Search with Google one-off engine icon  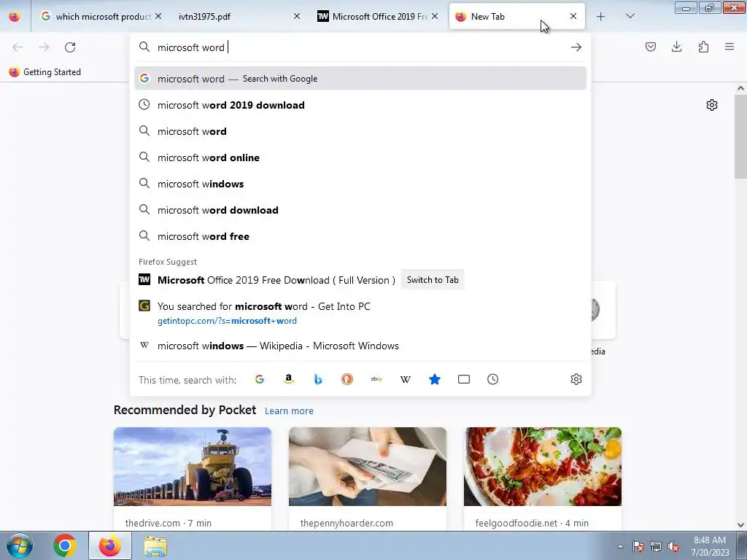tap(260, 379)
